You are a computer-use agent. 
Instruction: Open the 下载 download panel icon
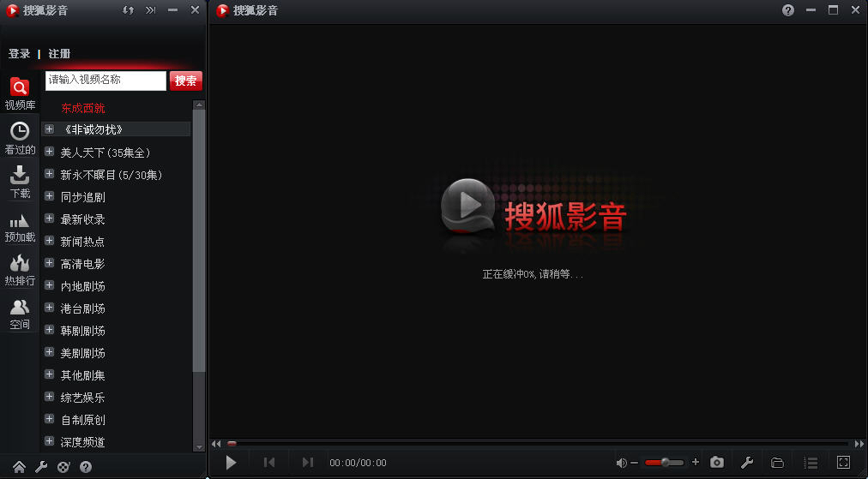click(x=20, y=182)
